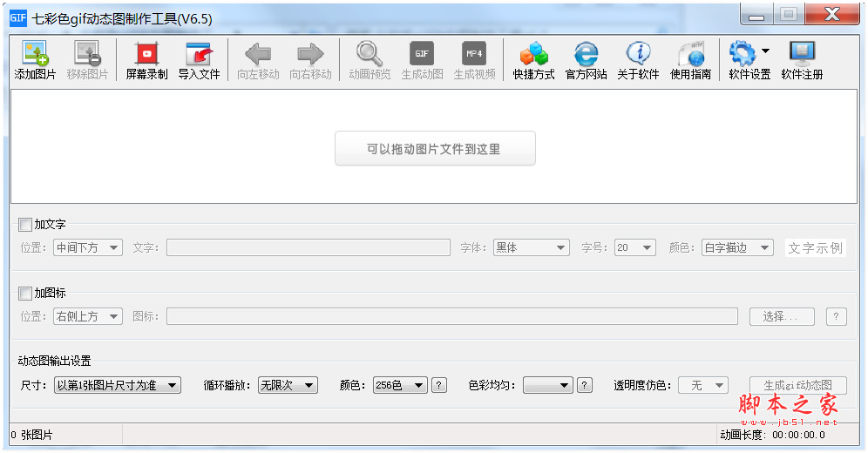This screenshot has height=453, width=868.
Task: Open the text position dropdown 中间下方
Action: (88, 247)
